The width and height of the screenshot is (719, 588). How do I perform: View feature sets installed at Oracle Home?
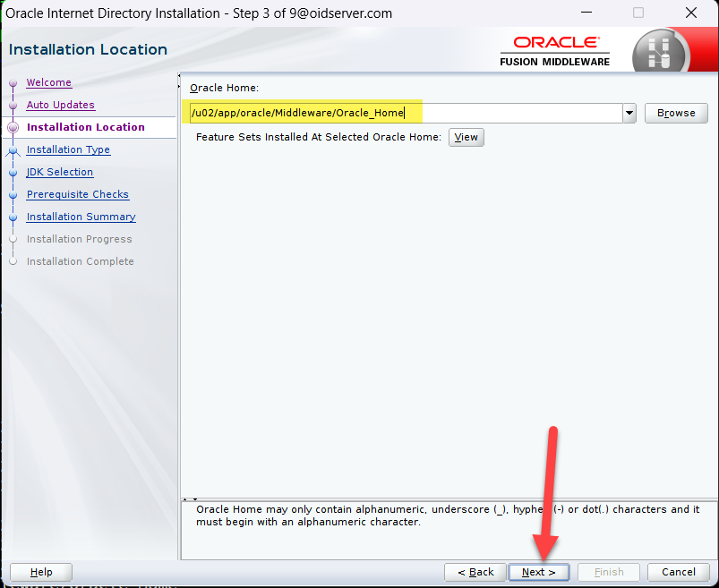point(466,137)
